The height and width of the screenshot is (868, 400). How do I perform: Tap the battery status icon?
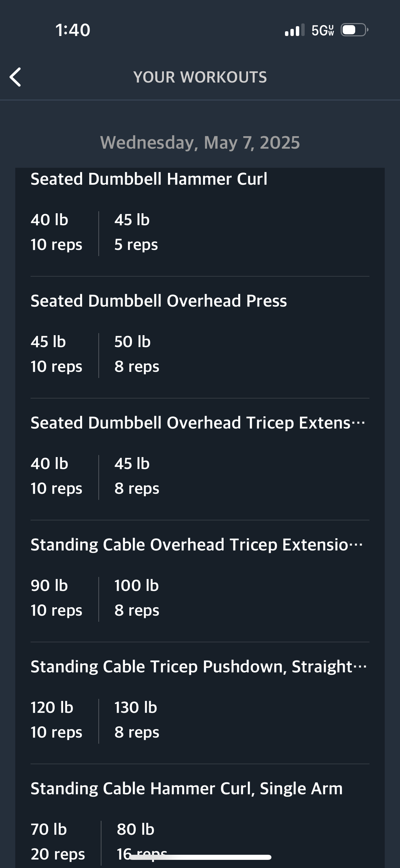coord(354,30)
